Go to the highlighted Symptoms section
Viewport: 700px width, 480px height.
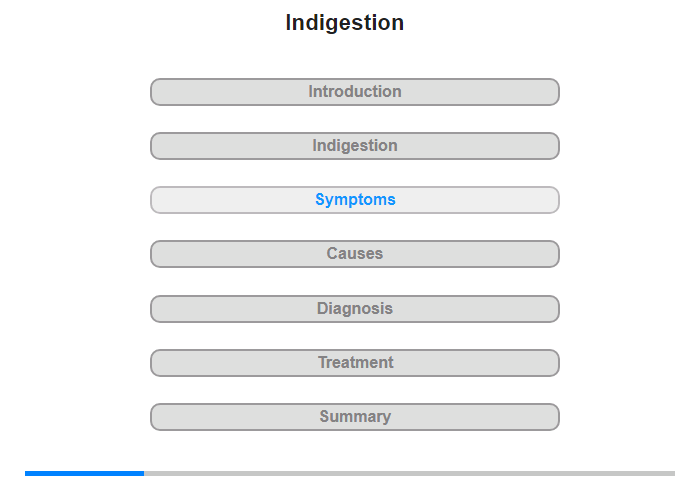click(354, 200)
